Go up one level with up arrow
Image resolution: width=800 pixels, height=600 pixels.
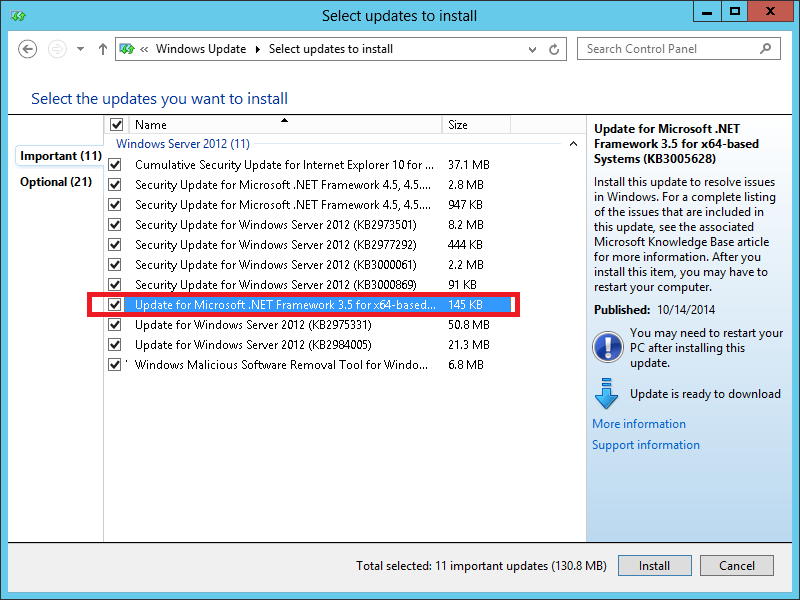pyautogui.click(x=103, y=49)
